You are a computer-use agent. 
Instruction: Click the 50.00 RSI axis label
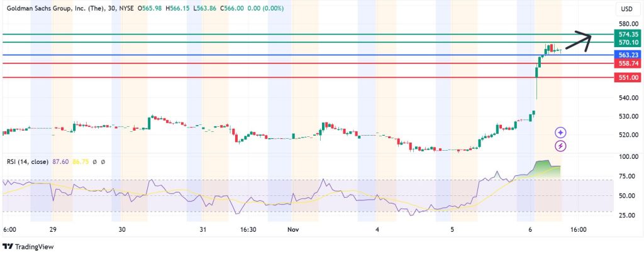click(627, 196)
